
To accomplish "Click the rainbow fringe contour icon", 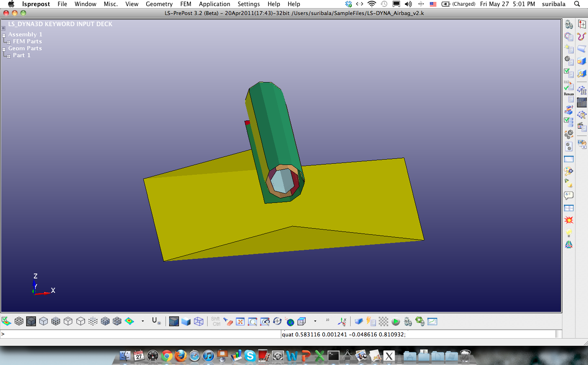I will pyautogui.click(x=130, y=321).
